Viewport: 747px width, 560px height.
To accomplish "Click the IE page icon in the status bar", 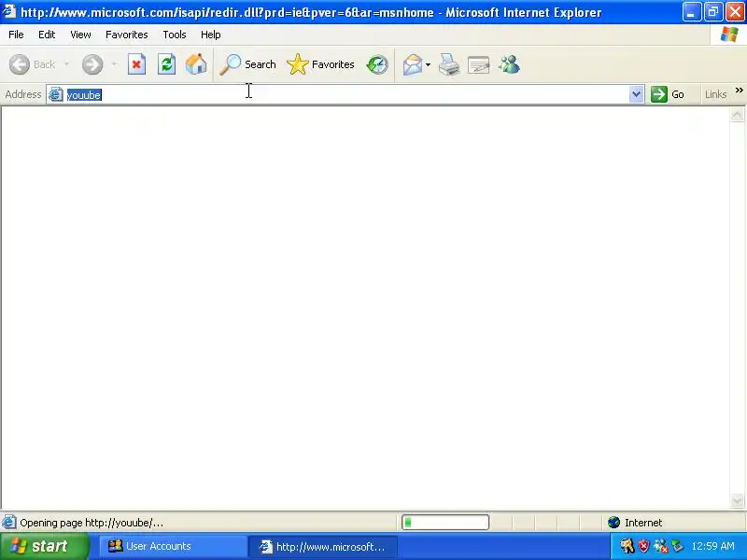I will (x=9, y=523).
